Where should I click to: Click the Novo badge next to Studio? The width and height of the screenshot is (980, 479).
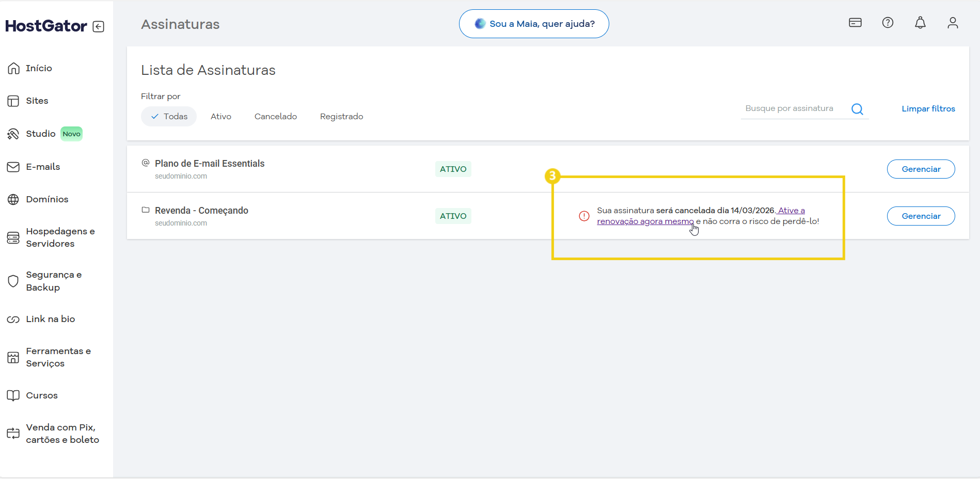click(x=72, y=134)
